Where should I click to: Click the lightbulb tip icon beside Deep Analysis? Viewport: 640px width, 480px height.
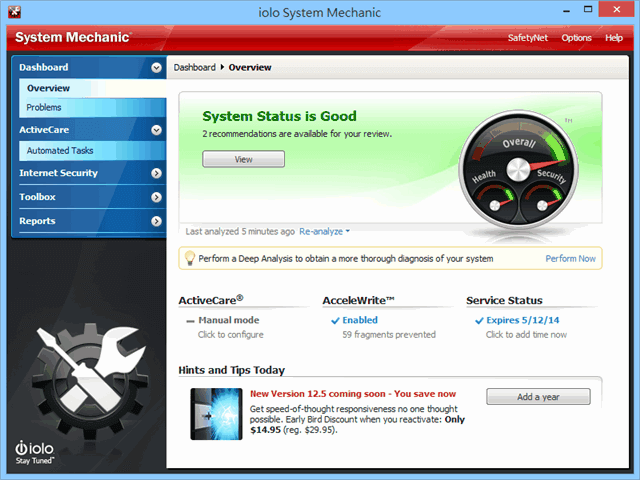190,258
